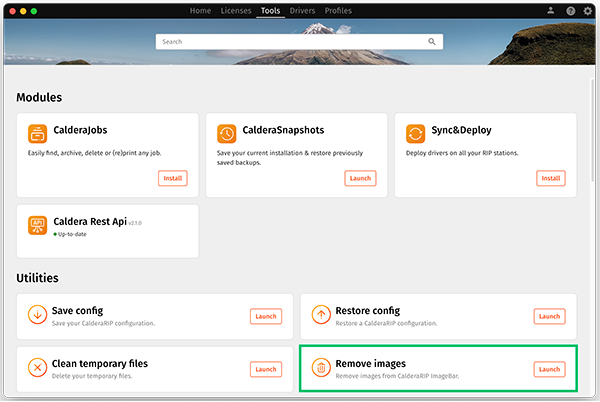
Task: Click the Sync&Deploy title text
Action: coord(461,130)
